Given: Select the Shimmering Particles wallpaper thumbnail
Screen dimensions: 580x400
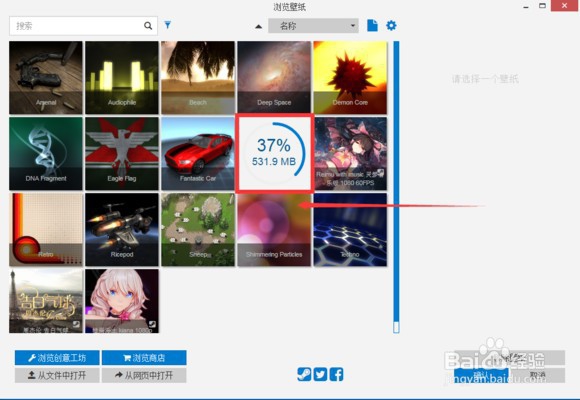Looking at the screenshot, I should point(274,229).
